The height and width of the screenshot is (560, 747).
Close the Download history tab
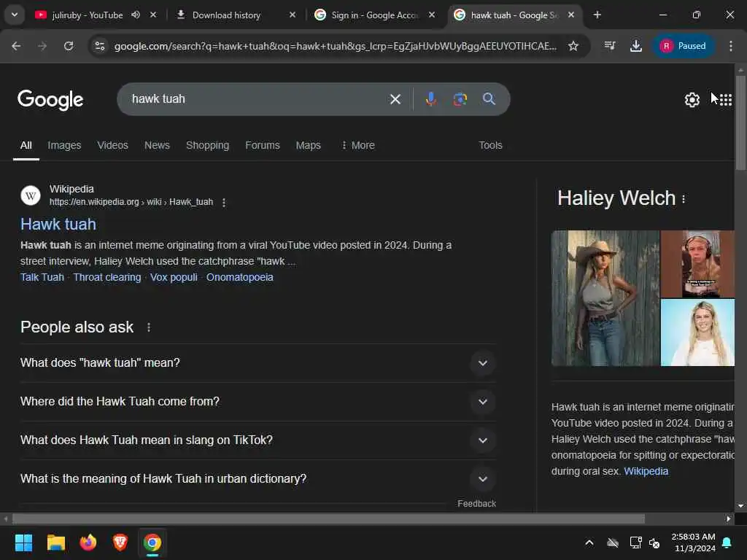tap(293, 15)
